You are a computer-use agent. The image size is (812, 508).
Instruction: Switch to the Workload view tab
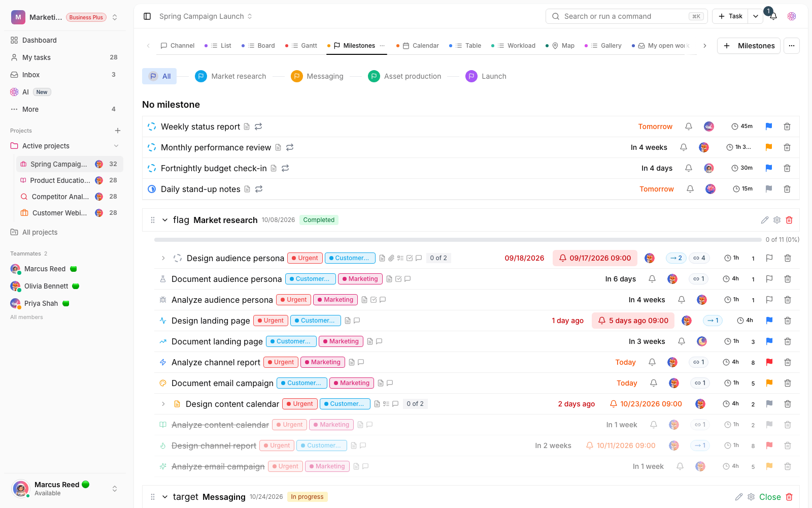pos(514,46)
